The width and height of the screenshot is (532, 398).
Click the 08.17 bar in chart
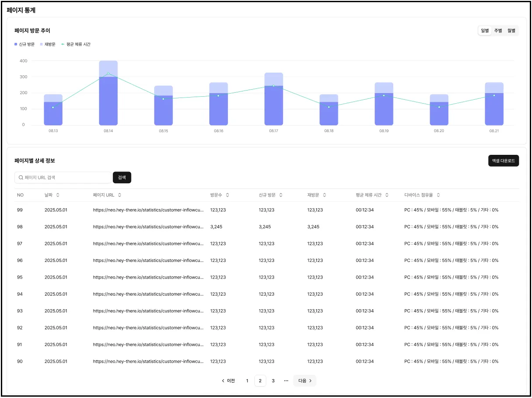274,99
